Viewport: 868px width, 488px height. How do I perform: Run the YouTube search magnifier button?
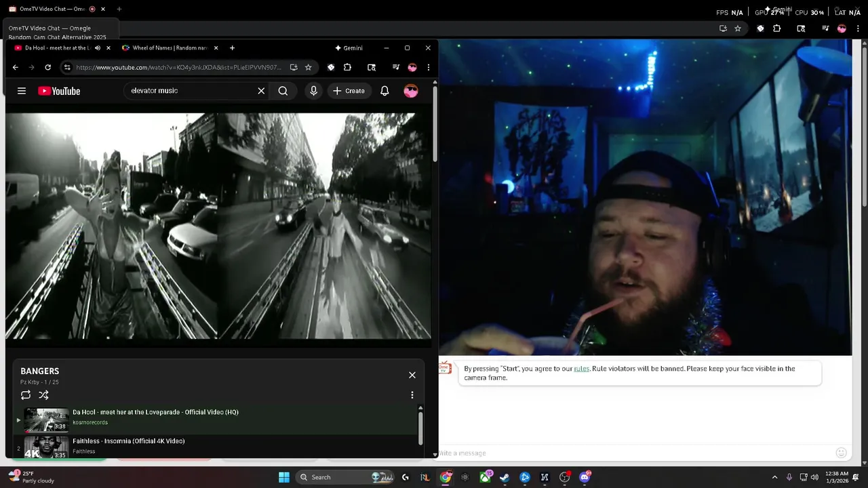283,91
